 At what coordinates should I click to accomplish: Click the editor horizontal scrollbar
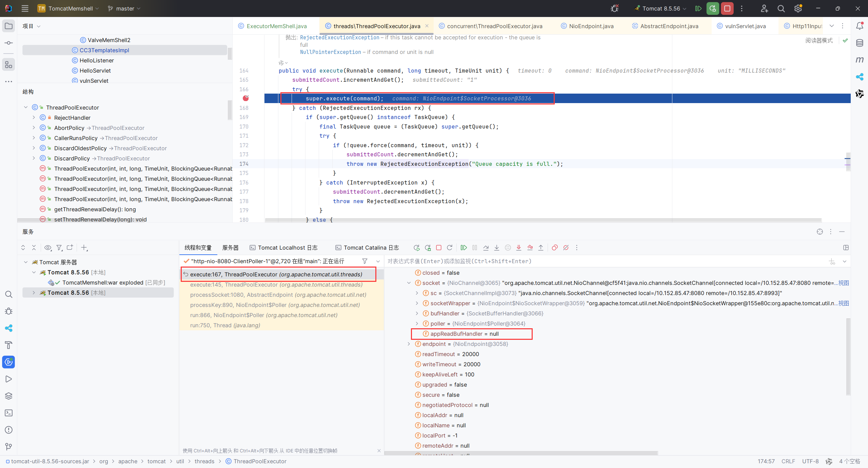543,220
